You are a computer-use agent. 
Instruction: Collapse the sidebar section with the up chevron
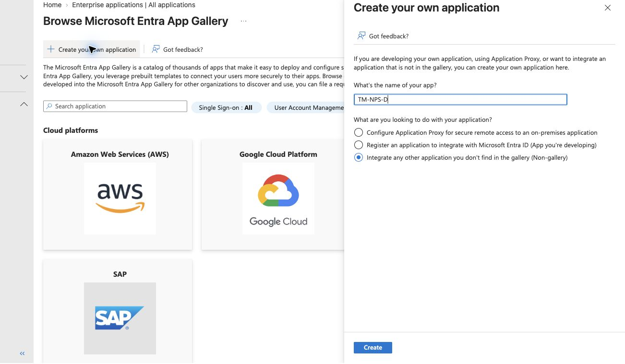[24, 104]
